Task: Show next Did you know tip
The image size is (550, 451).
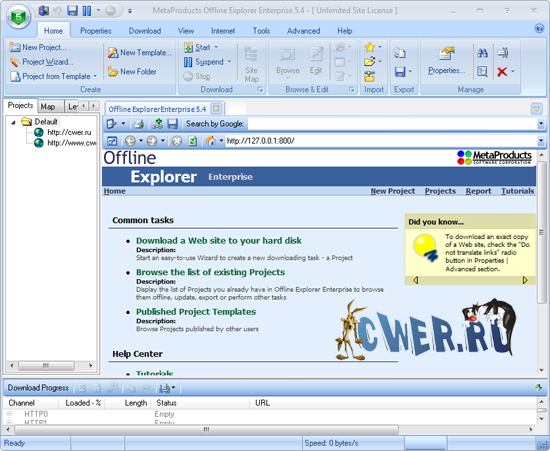Action: click(x=525, y=280)
